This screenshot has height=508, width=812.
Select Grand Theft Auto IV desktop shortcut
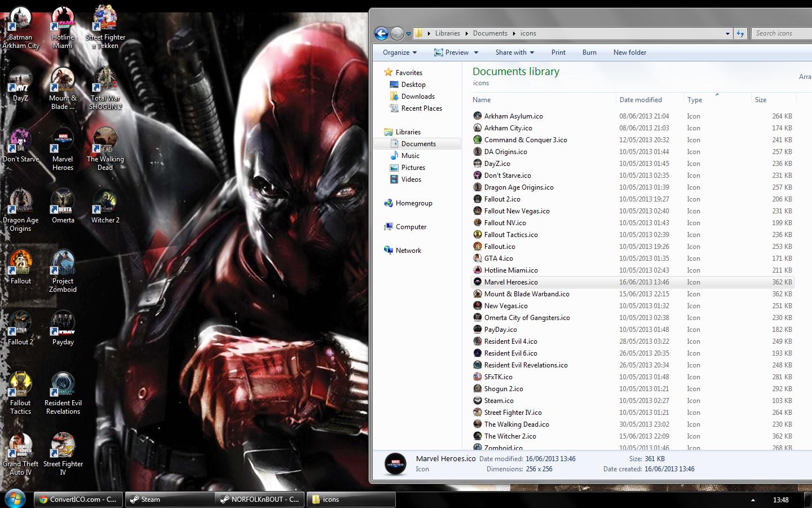click(21, 454)
